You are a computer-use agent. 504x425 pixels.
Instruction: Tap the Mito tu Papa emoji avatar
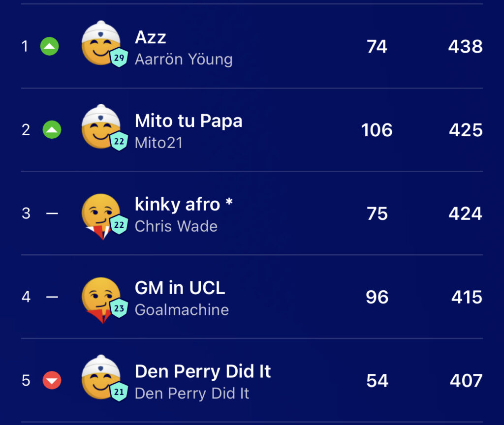[x=101, y=126]
